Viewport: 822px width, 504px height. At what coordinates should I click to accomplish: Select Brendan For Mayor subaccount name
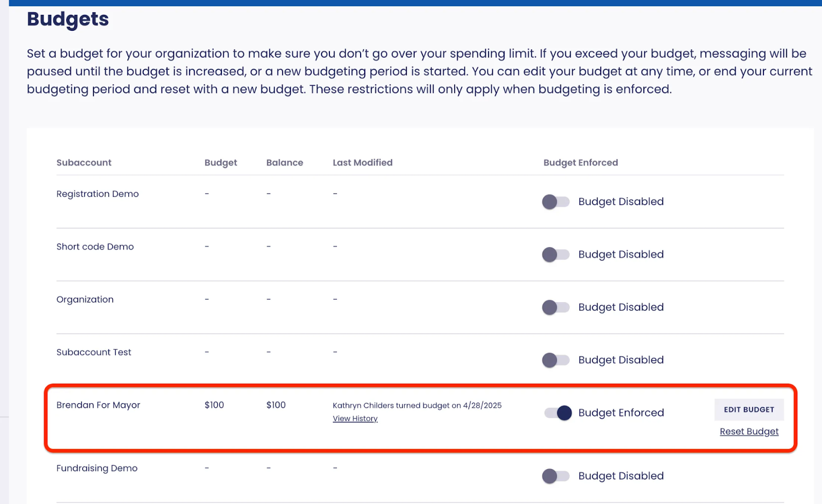[98, 405]
